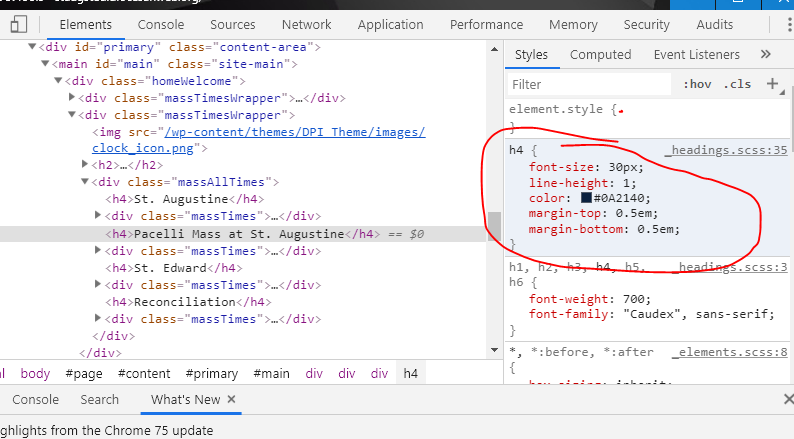Show more sidebar tabs with double chevron

[x=766, y=55]
